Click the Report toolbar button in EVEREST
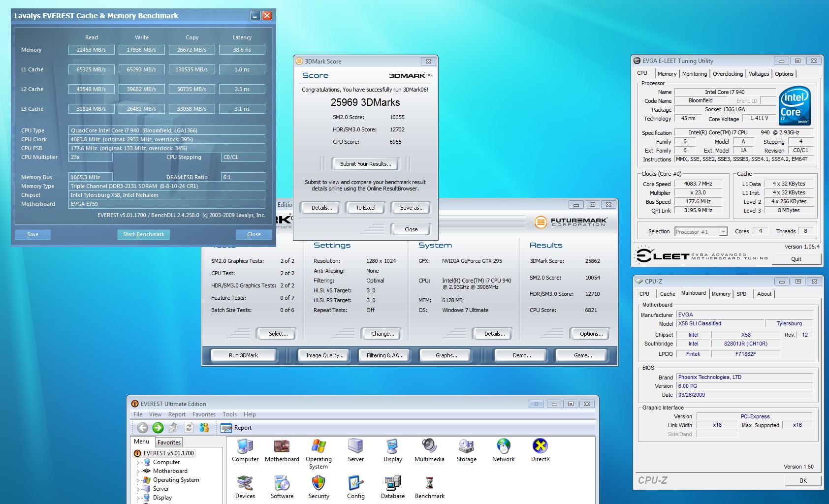This screenshot has height=504, width=829. pos(236,428)
